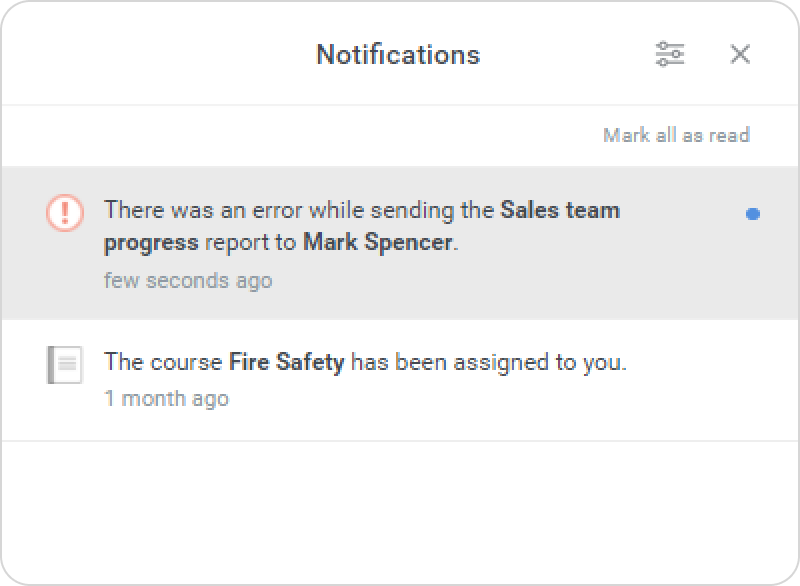Click the Fire Safety course book icon
The width and height of the screenshot is (800, 586).
point(65,364)
